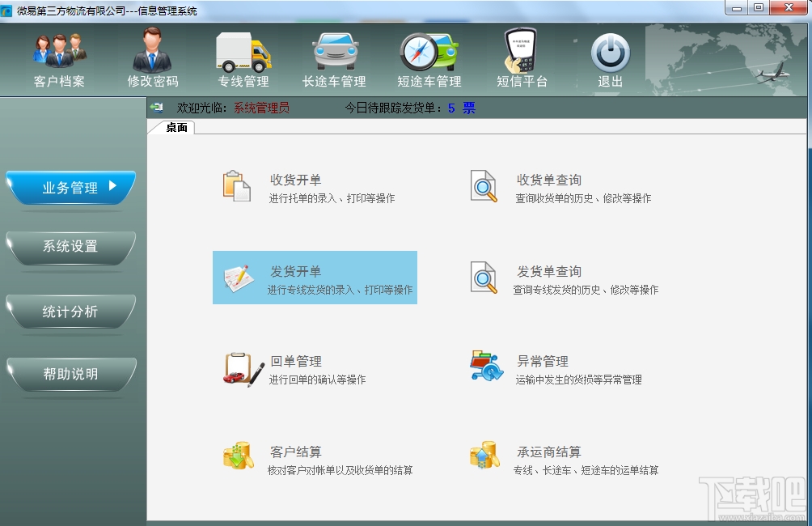Click the 回单管理 clipboard car icon
The height and width of the screenshot is (526, 812).
tap(243, 370)
